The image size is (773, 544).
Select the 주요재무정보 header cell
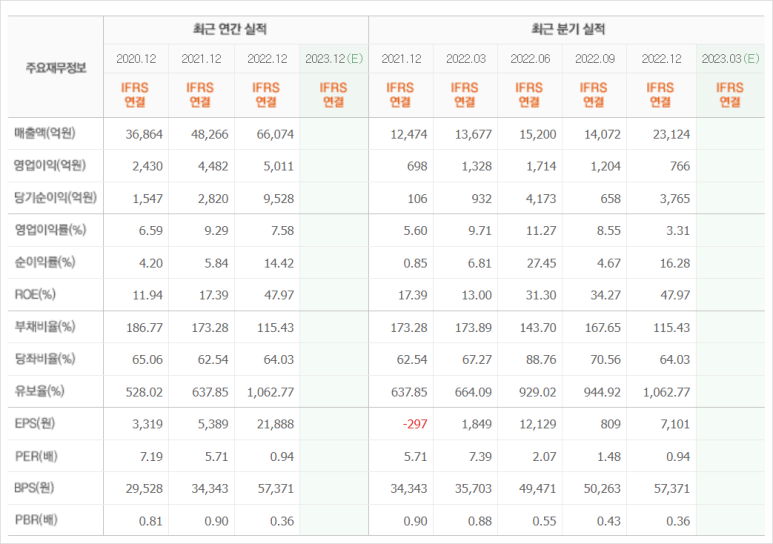coord(56,67)
